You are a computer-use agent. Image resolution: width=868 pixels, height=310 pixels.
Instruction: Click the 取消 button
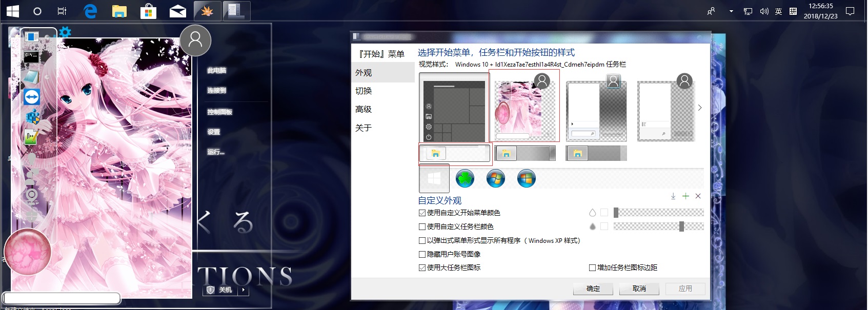pos(639,289)
